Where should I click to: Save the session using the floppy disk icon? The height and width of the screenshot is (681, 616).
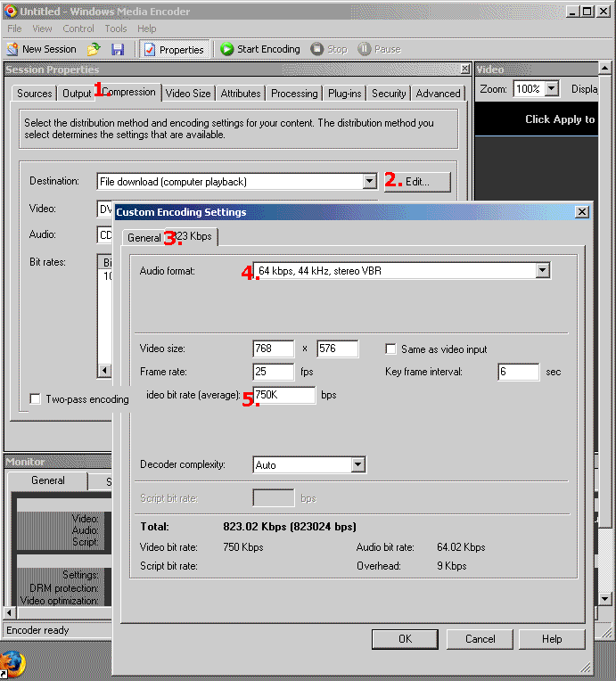tap(118, 49)
